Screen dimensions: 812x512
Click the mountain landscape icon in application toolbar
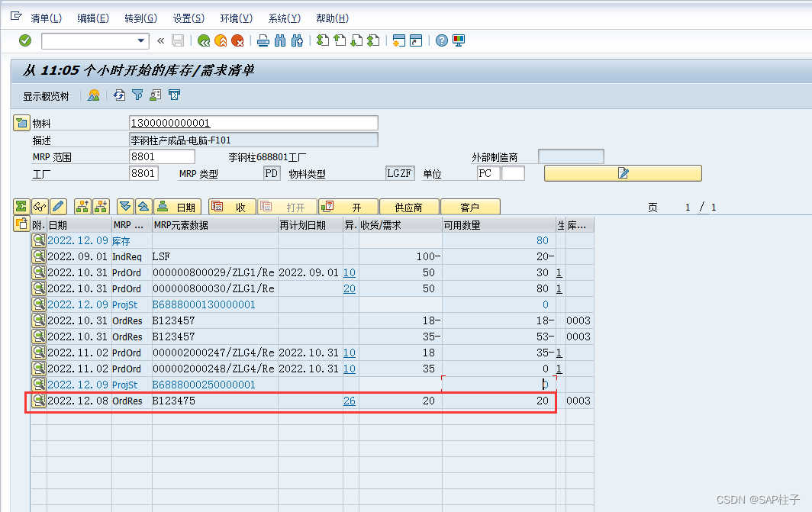[x=94, y=95]
